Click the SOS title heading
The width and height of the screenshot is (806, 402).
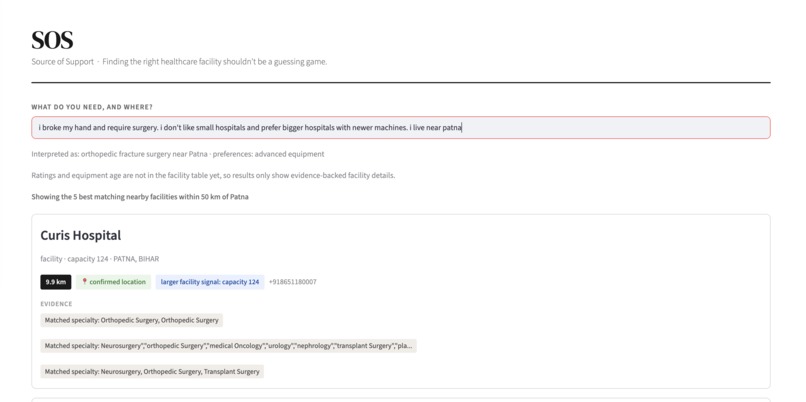tap(52, 40)
